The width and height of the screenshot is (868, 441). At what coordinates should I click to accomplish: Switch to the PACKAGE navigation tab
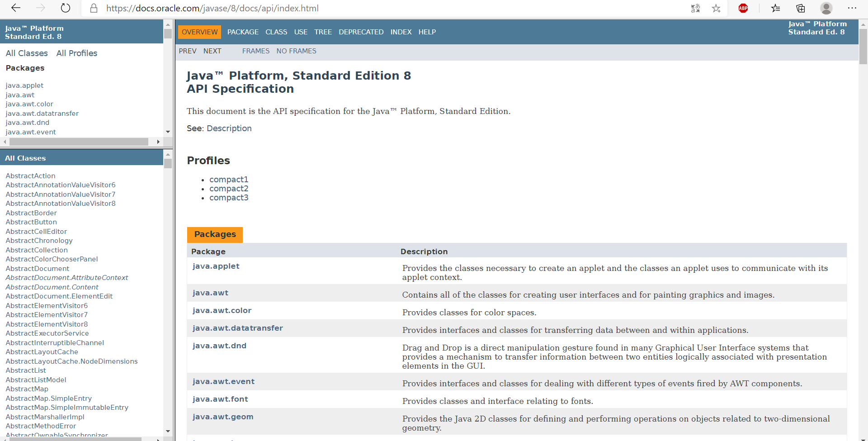pyautogui.click(x=243, y=32)
